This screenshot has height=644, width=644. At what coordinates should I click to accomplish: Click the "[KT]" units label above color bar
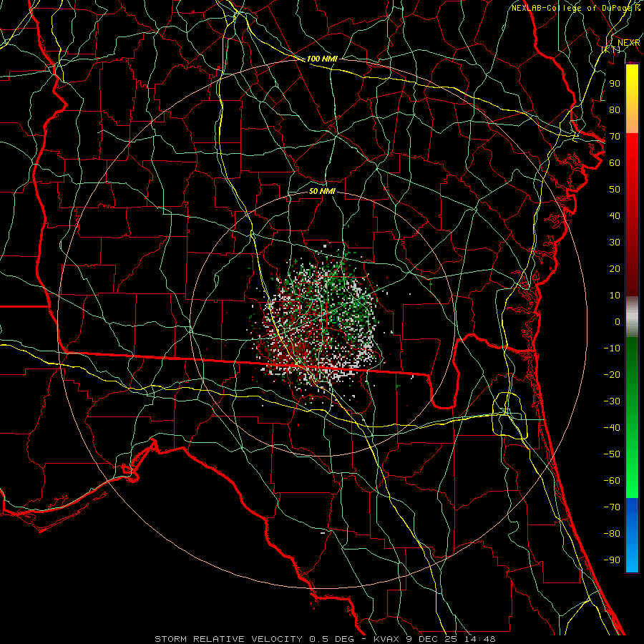click(x=611, y=49)
